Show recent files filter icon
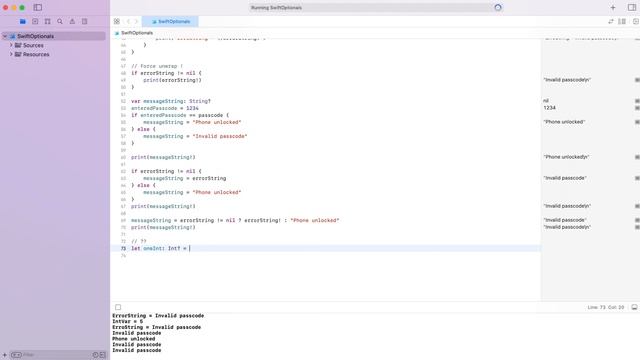Screen dimensions: 640x360 click(95, 355)
